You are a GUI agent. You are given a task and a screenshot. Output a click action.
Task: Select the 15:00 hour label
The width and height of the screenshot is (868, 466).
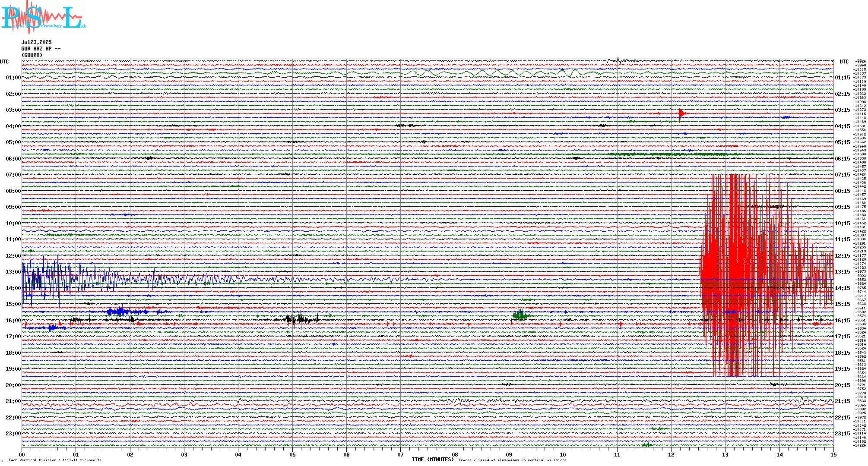[13, 304]
